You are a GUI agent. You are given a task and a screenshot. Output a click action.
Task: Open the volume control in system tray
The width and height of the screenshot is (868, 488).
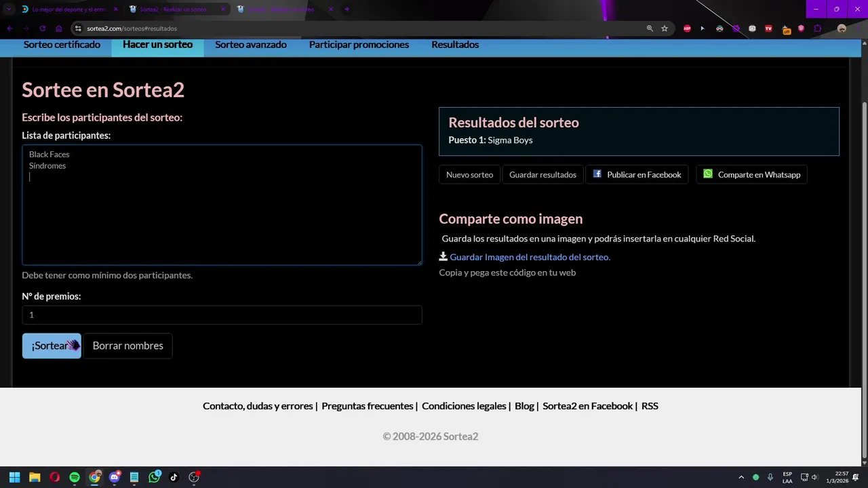(815, 477)
